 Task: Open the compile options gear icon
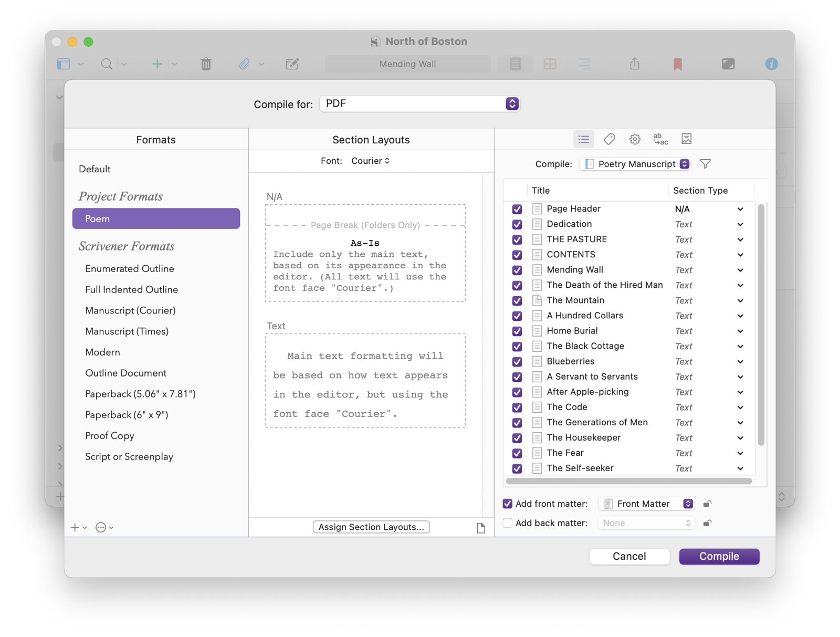tap(635, 139)
